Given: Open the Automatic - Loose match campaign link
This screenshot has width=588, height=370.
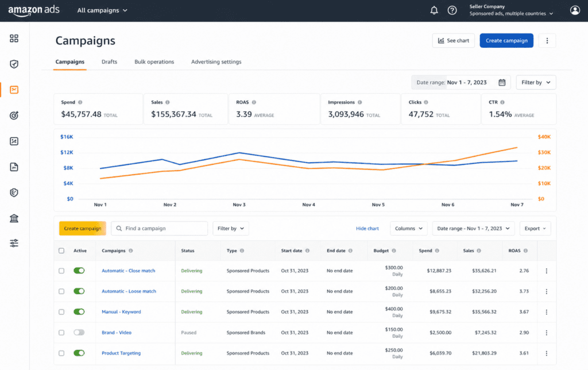Looking at the screenshot, I should click(x=129, y=291).
